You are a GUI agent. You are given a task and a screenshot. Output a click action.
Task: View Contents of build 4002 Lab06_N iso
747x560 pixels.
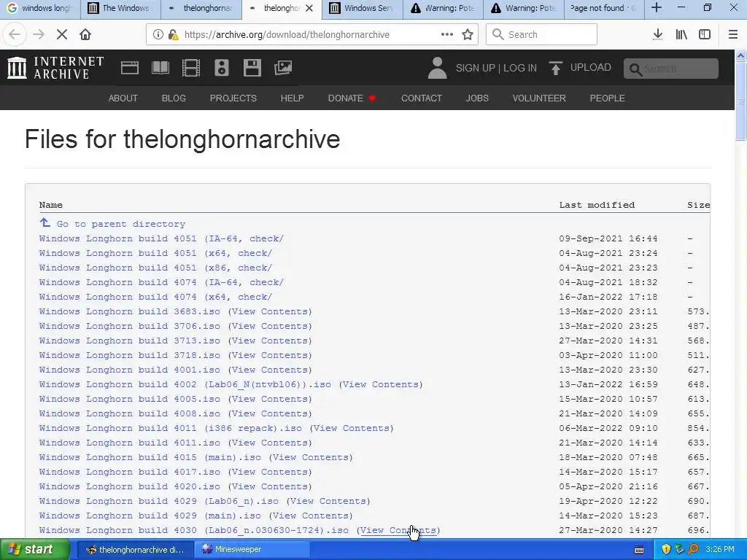(x=381, y=384)
